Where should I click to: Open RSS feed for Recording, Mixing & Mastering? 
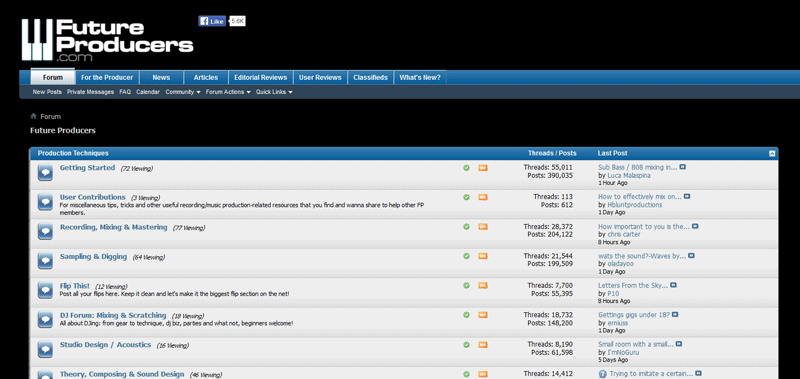(483, 226)
